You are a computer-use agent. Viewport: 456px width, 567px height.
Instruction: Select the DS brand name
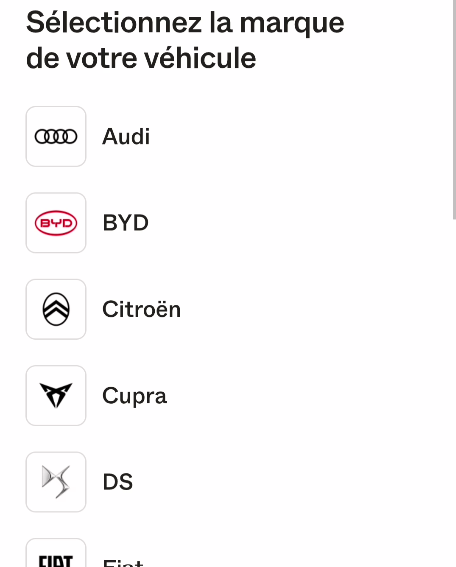click(x=118, y=482)
